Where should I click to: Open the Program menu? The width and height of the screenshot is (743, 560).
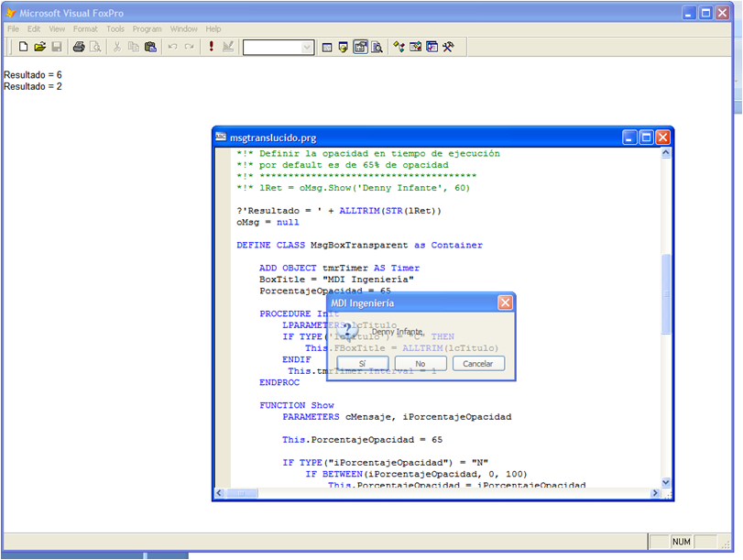147,28
